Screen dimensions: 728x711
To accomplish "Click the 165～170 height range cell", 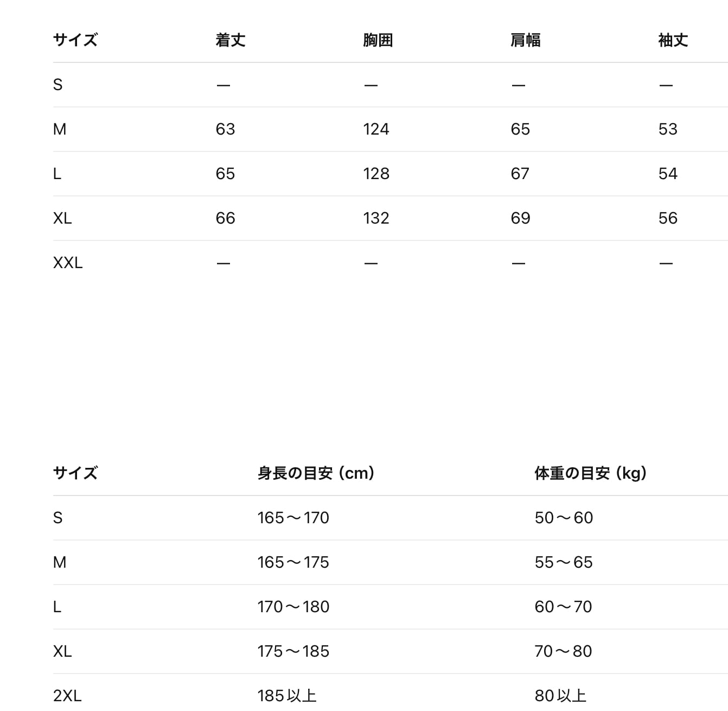I will coord(293,518).
